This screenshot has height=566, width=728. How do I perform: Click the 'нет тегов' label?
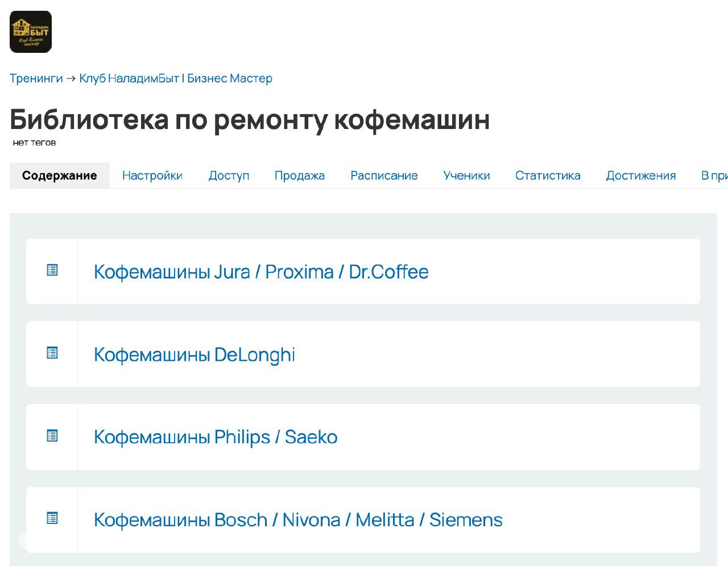click(x=34, y=143)
